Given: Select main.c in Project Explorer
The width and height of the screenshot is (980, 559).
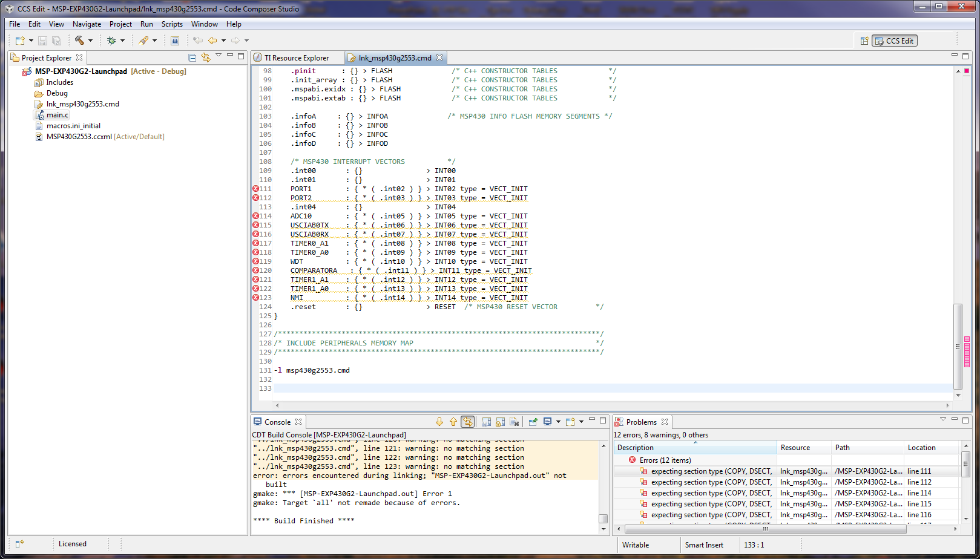Looking at the screenshot, I should point(58,115).
